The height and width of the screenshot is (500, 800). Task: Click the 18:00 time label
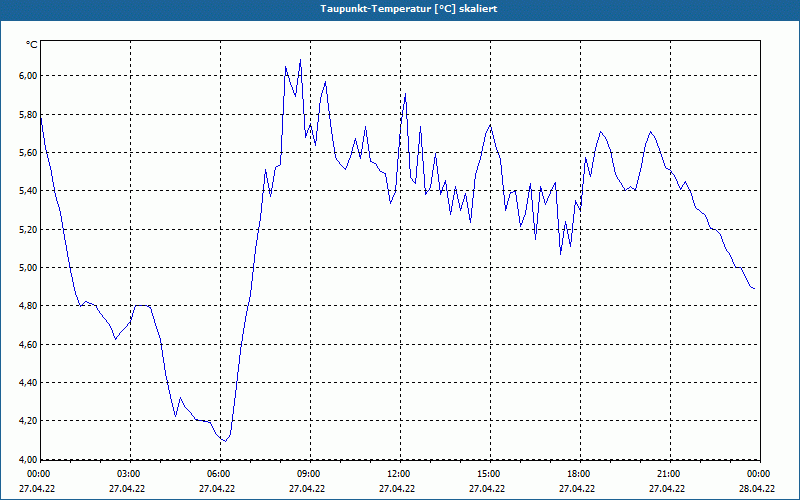tap(578, 474)
